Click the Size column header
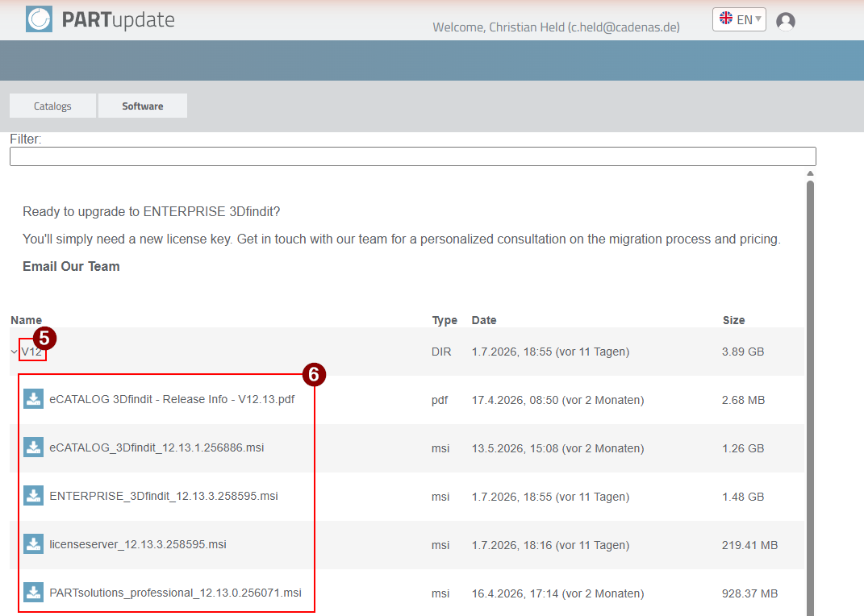This screenshot has height=616, width=864. [733, 320]
